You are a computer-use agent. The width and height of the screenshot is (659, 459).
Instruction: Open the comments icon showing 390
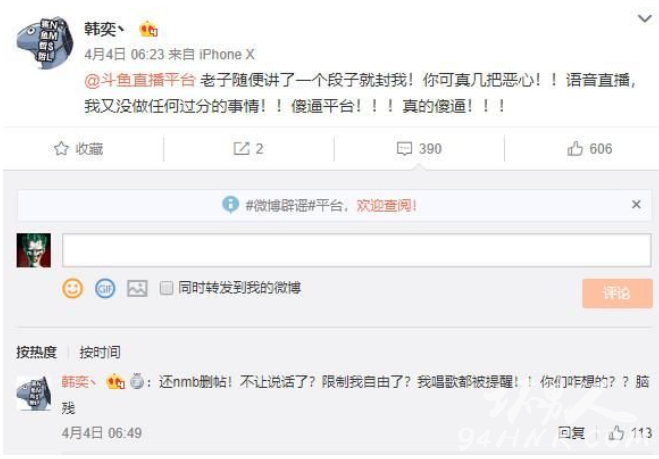tap(404, 148)
